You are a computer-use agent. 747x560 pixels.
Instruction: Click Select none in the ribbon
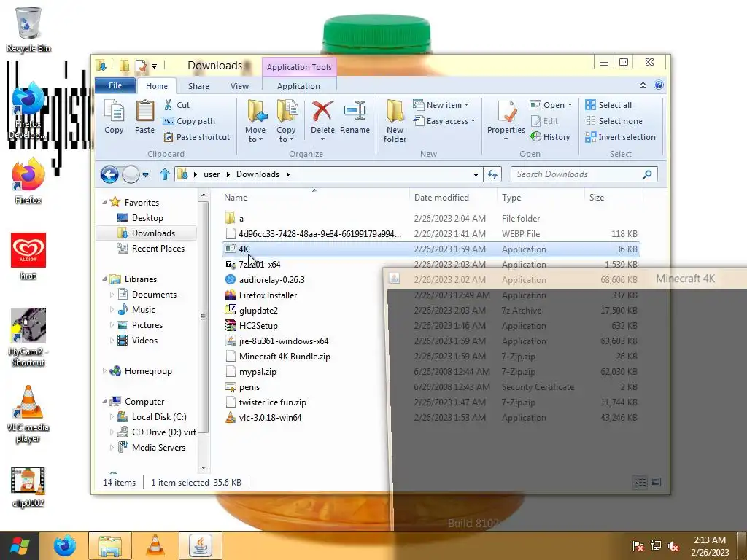coord(614,121)
